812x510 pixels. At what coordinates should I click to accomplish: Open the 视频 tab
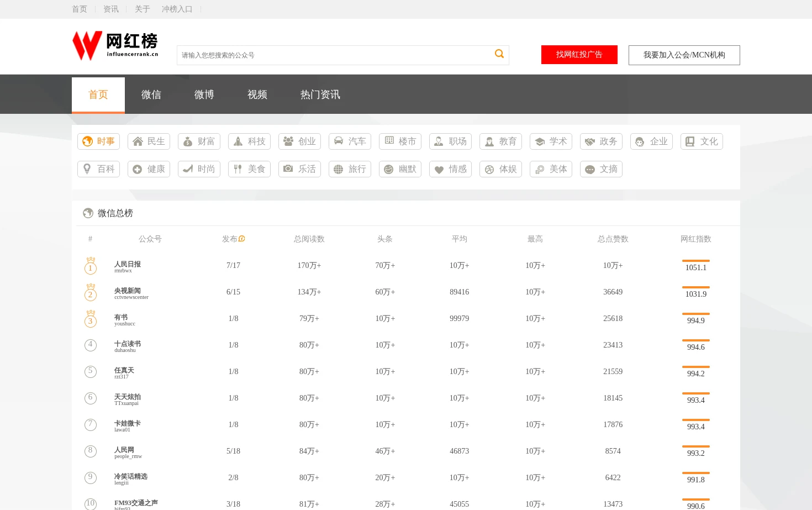pos(257,95)
